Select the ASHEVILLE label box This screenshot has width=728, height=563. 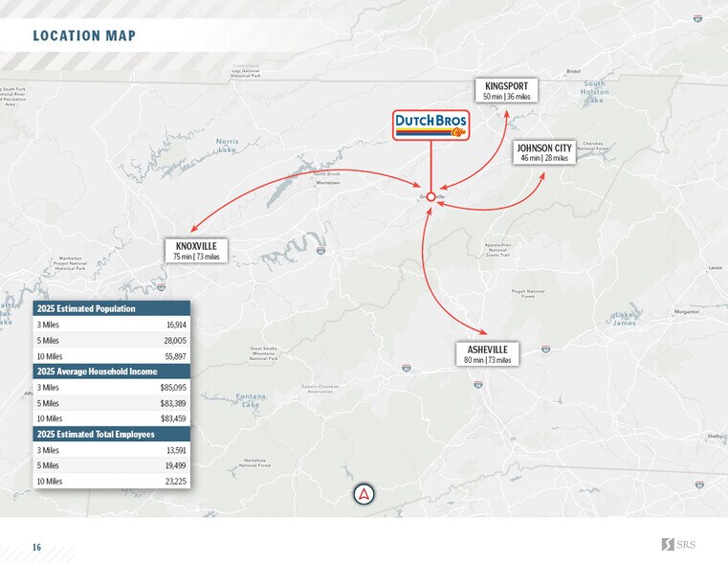click(x=488, y=354)
